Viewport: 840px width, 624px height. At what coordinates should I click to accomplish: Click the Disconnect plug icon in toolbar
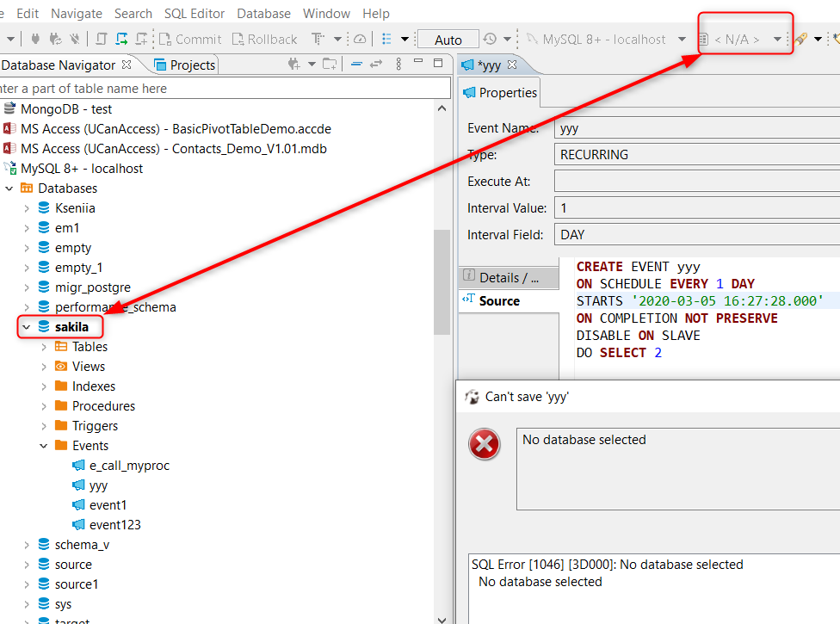coord(75,39)
